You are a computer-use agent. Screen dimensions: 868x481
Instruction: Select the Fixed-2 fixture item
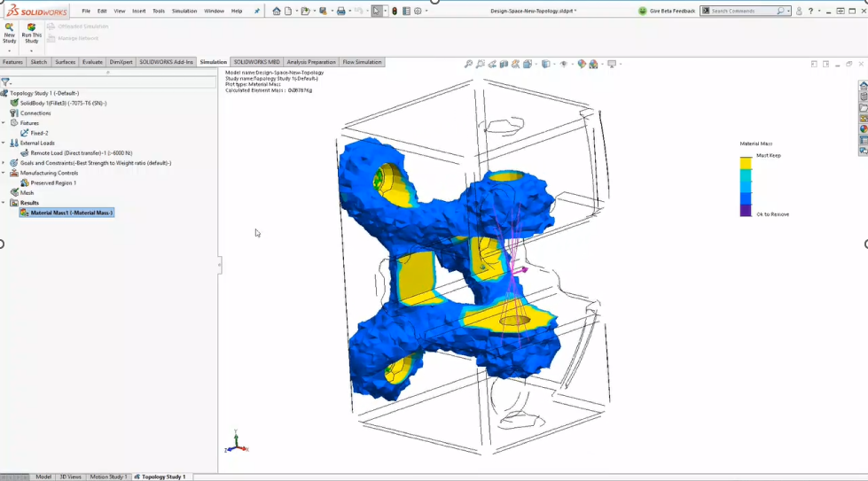coord(35,133)
